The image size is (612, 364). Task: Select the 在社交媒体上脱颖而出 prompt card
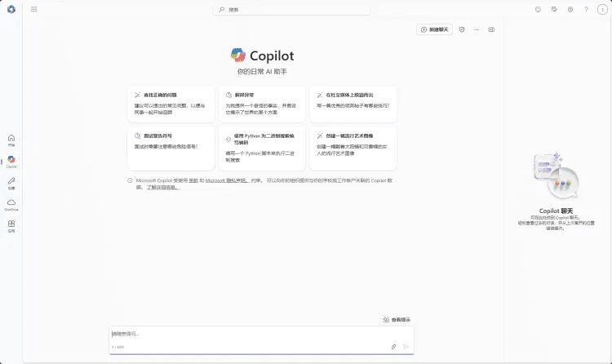pos(353,104)
